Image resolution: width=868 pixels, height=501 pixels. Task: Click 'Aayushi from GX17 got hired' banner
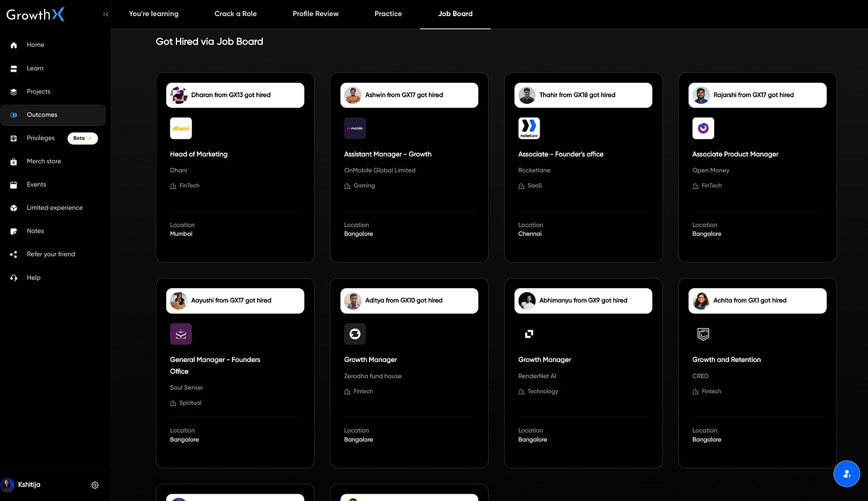(x=235, y=301)
